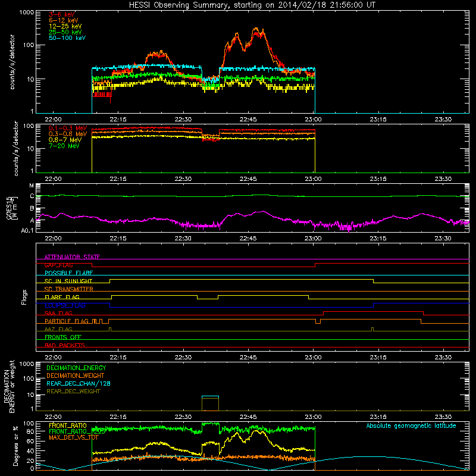Click the 0.8-7 MeV legend entry

point(65,140)
